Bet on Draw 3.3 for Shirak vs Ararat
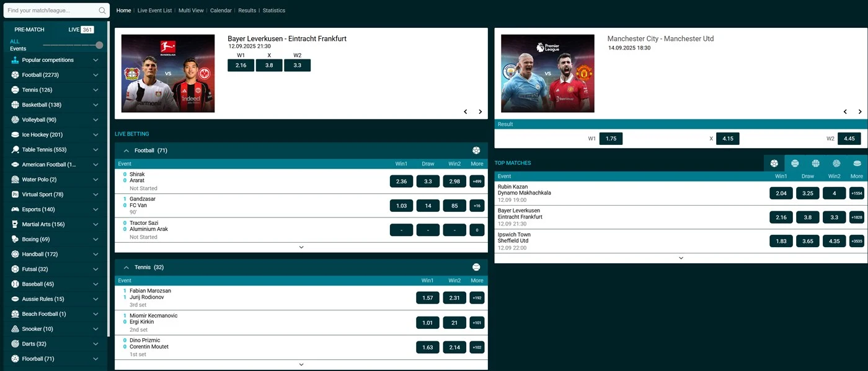The width and height of the screenshot is (868, 371). (x=428, y=181)
